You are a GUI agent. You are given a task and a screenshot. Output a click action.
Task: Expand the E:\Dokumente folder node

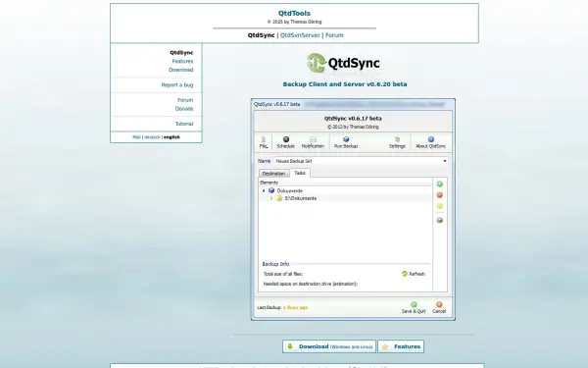click(271, 198)
